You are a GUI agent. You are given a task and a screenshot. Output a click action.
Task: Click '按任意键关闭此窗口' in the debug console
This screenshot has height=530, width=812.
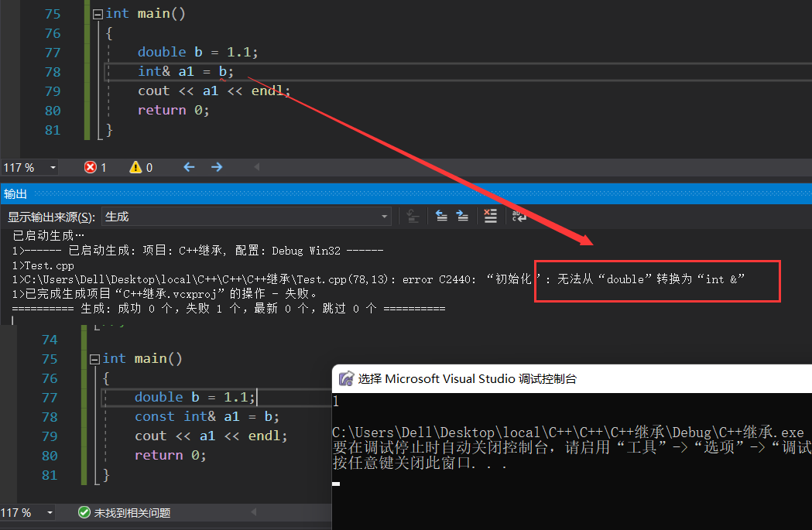coord(420,463)
